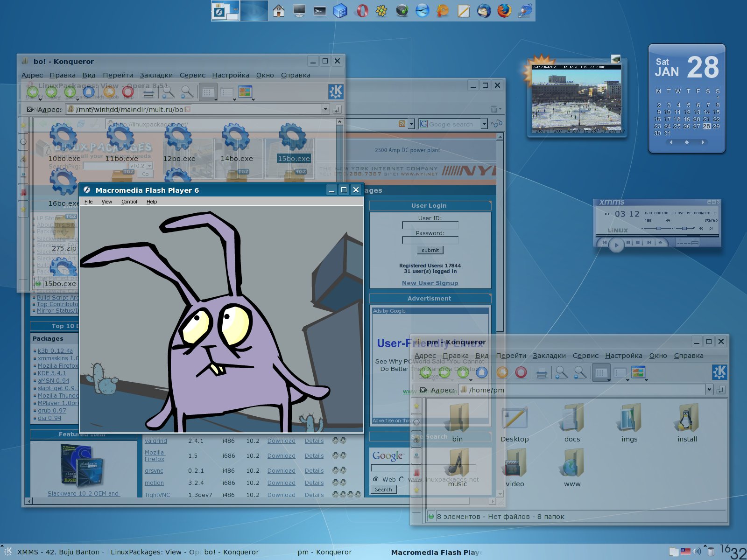Open Details link for motion package
Viewport: 747px width, 560px height.
click(x=314, y=483)
